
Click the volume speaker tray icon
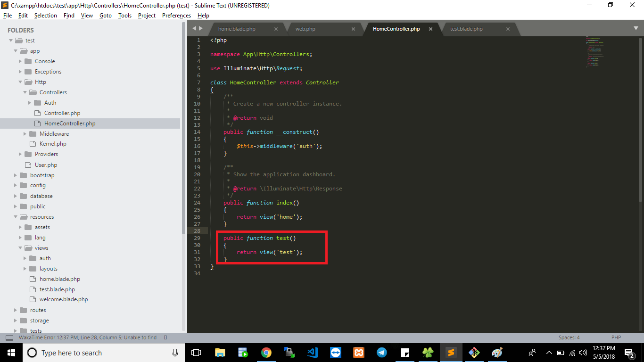pos(583,353)
